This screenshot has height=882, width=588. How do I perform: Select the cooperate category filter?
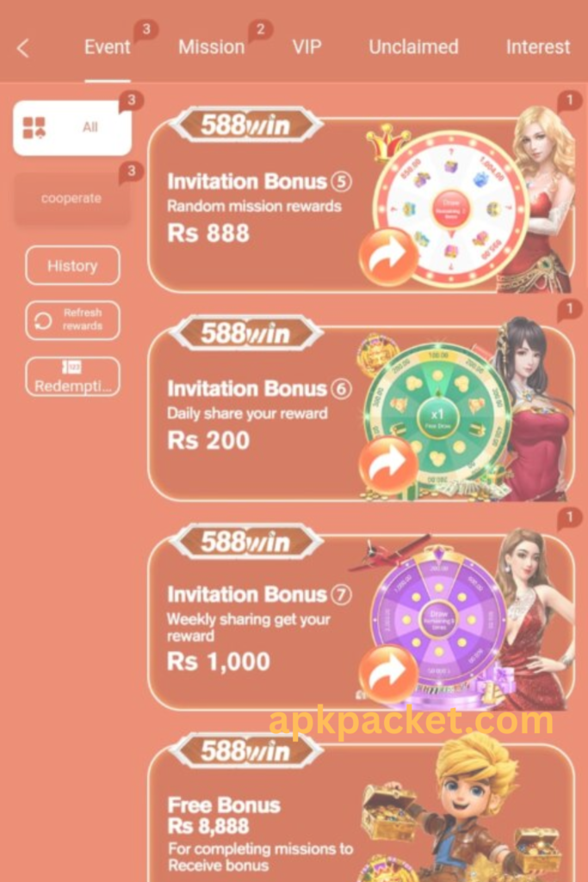[x=71, y=199]
